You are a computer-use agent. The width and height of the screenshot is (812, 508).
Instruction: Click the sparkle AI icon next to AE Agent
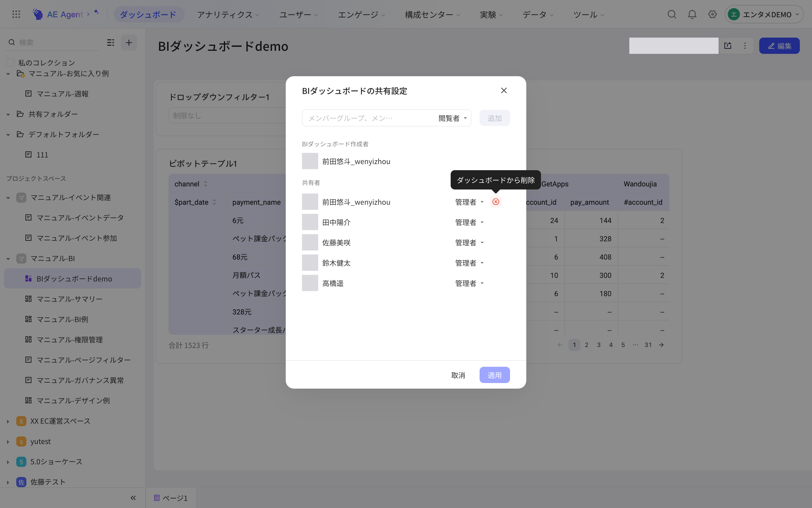tap(96, 12)
